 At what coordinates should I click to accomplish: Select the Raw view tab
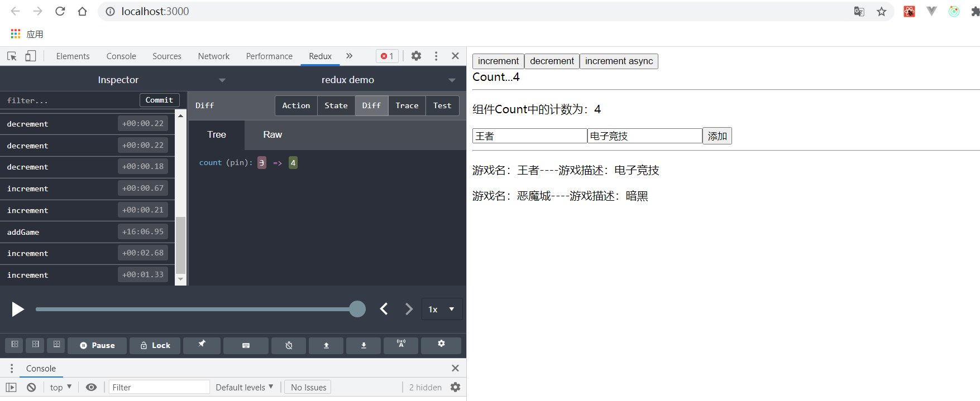273,134
